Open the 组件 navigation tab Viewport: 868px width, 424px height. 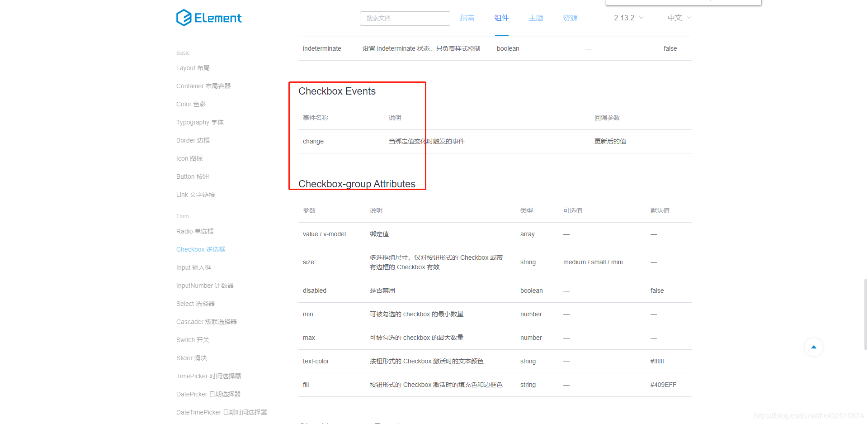[x=501, y=18]
